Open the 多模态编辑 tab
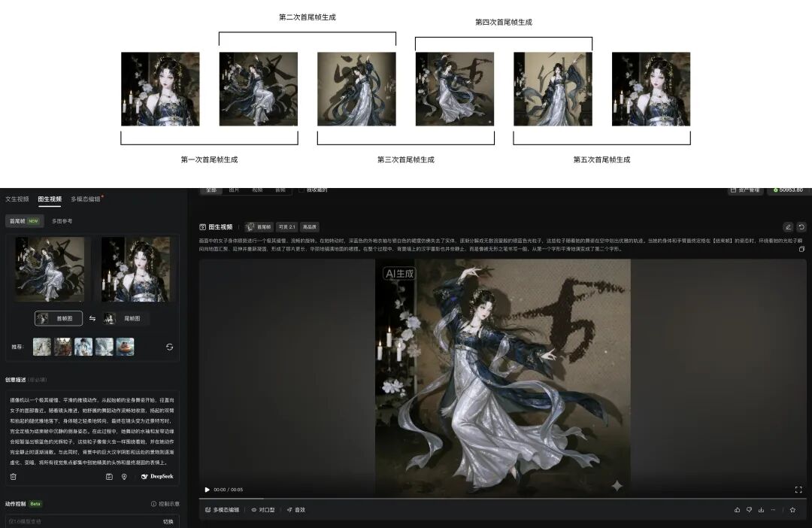The image size is (812, 528). [85, 199]
